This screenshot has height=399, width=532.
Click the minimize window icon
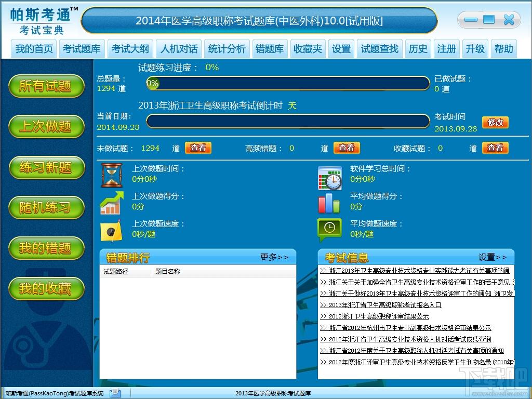coord(471,20)
